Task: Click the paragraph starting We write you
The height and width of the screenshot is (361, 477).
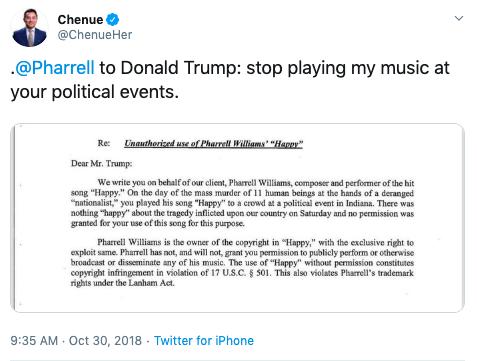Action: pos(242,203)
